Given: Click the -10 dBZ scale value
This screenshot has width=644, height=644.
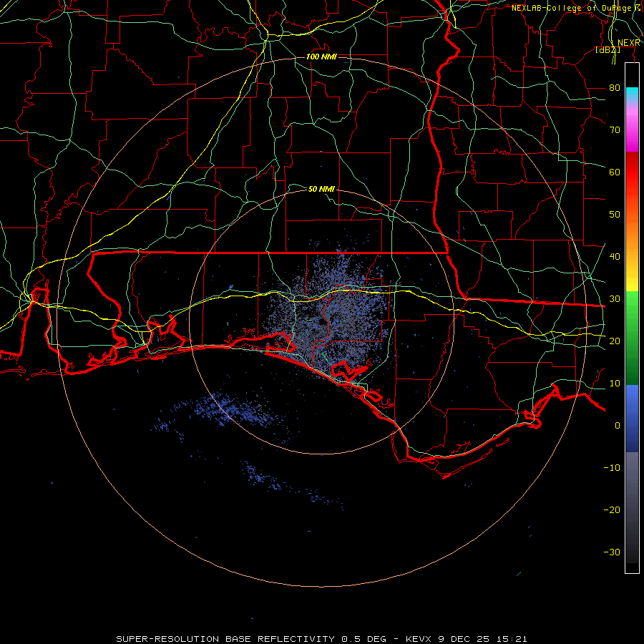Looking at the screenshot, I should 612,467.
